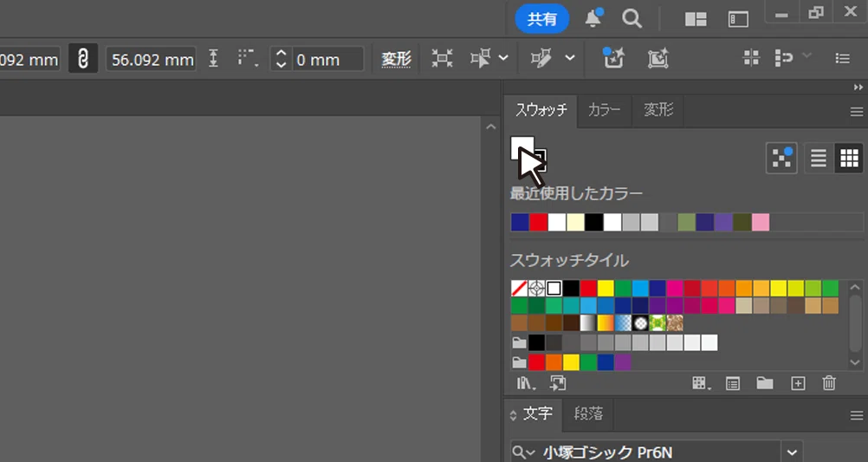Click the 56.092 mm height field
This screenshot has width=868, height=462.
point(151,59)
